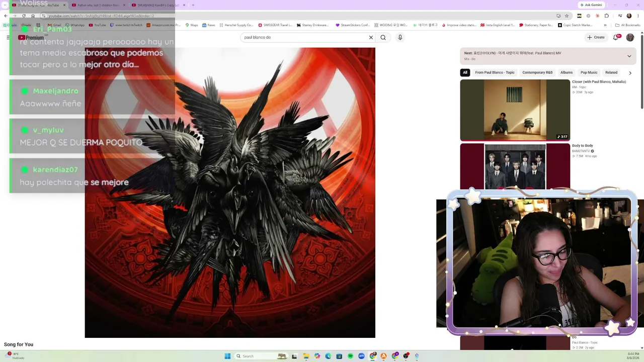Open the Chrome extensions puzzle icon

[607, 16]
